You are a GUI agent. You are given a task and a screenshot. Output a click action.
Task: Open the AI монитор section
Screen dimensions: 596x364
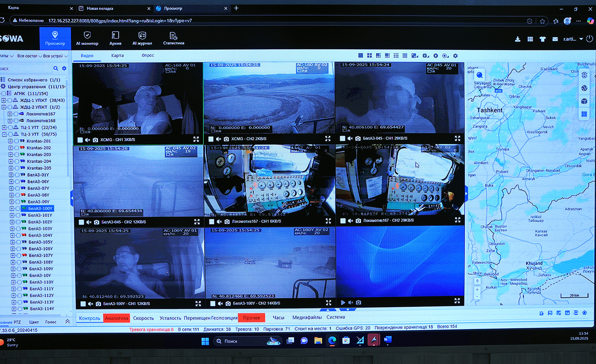87,39
